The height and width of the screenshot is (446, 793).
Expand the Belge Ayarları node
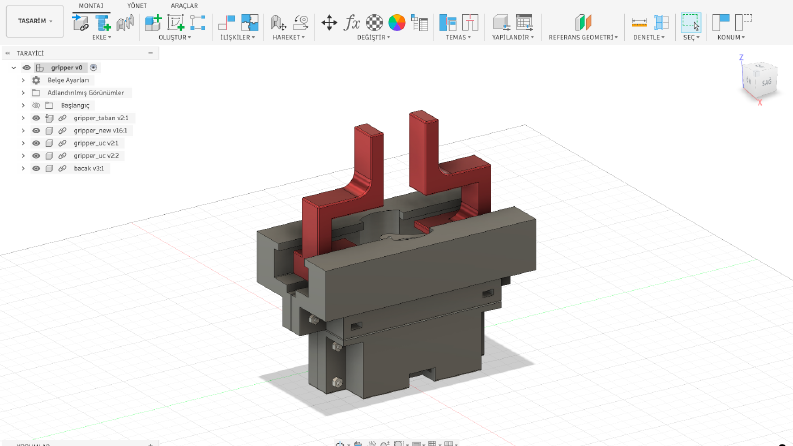point(23,80)
